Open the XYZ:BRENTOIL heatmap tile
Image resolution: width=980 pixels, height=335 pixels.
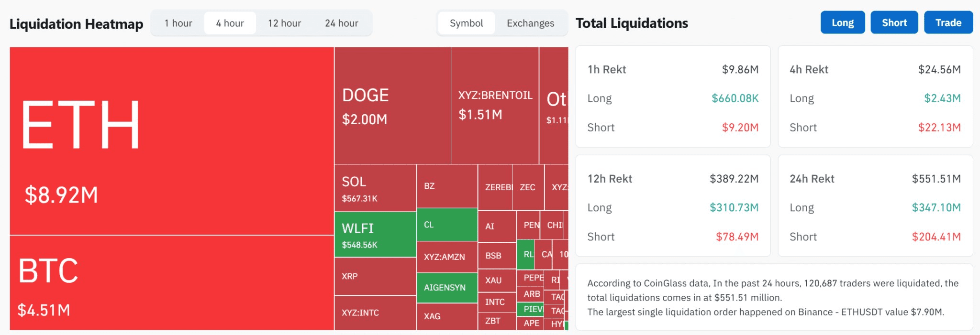pyautogui.click(x=495, y=106)
